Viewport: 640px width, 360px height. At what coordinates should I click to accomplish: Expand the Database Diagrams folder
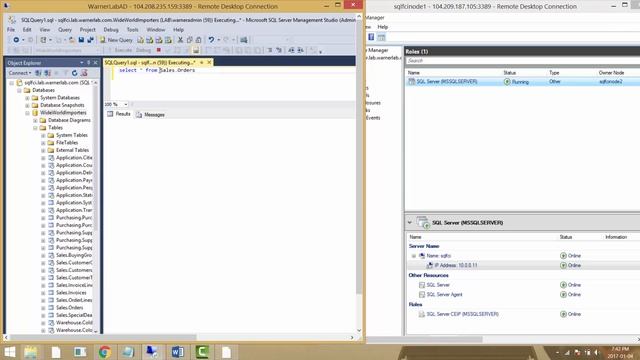pyautogui.click(x=35, y=120)
